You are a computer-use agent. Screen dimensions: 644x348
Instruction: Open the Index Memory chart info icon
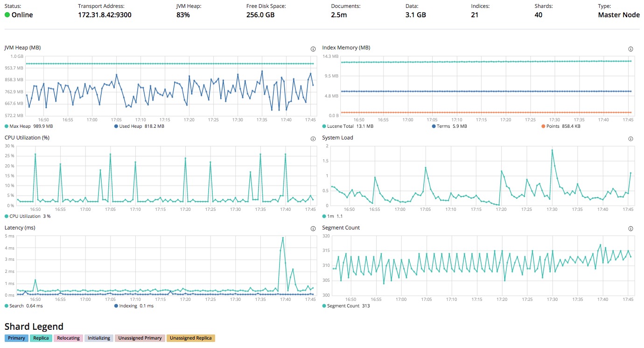pos(630,49)
